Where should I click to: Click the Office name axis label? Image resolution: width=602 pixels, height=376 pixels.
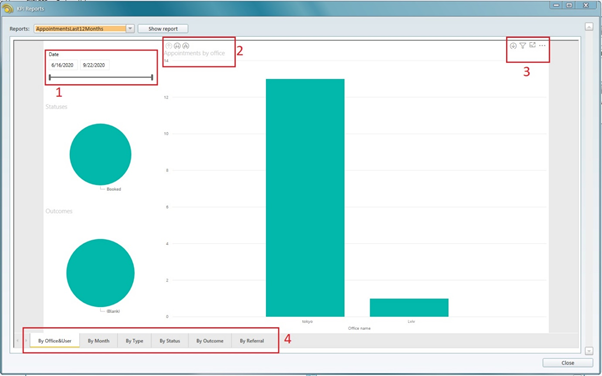(x=359, y=328)
